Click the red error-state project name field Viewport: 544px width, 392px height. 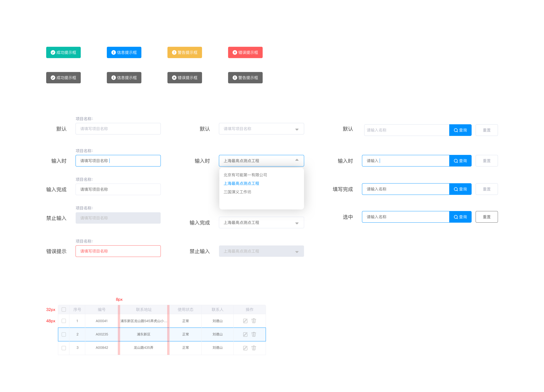pos(118,251)
